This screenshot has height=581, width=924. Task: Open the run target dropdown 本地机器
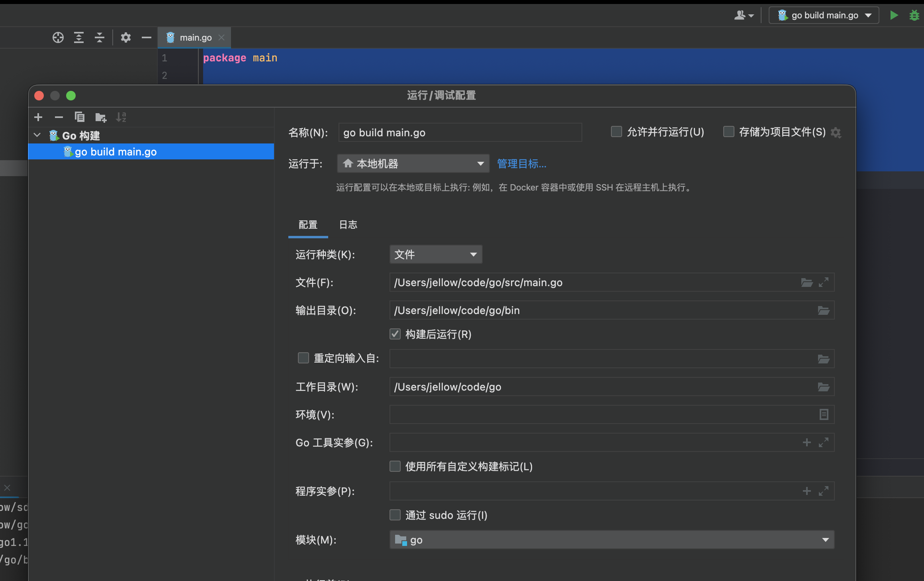413,164
